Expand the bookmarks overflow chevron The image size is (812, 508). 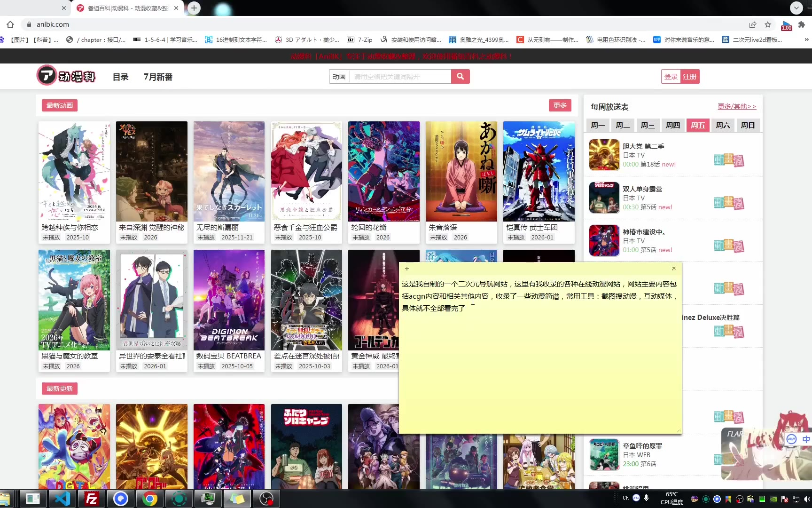coord(806,40)
